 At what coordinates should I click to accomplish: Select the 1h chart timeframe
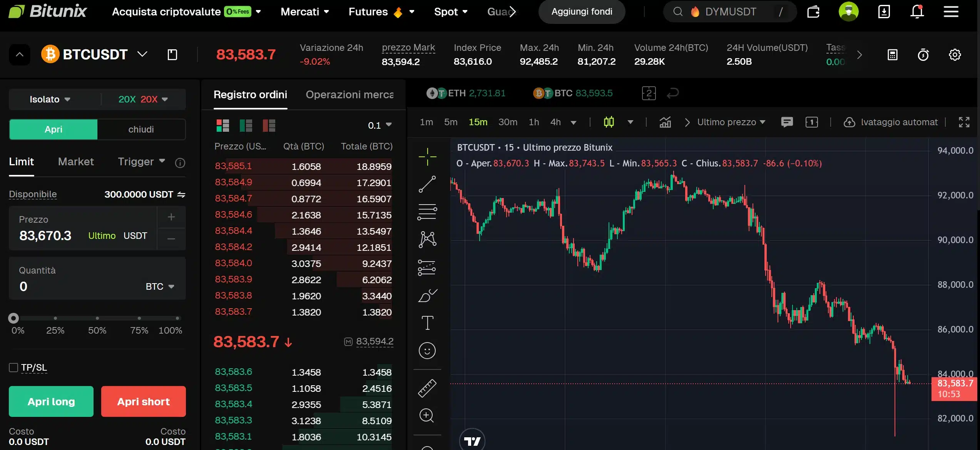[534, 122]
